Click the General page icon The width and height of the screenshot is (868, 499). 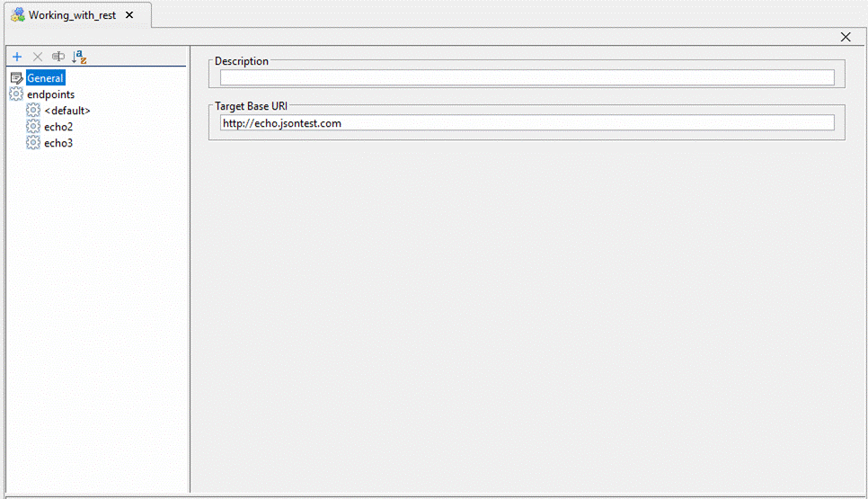pyautogui.click(x=16, y=78)
